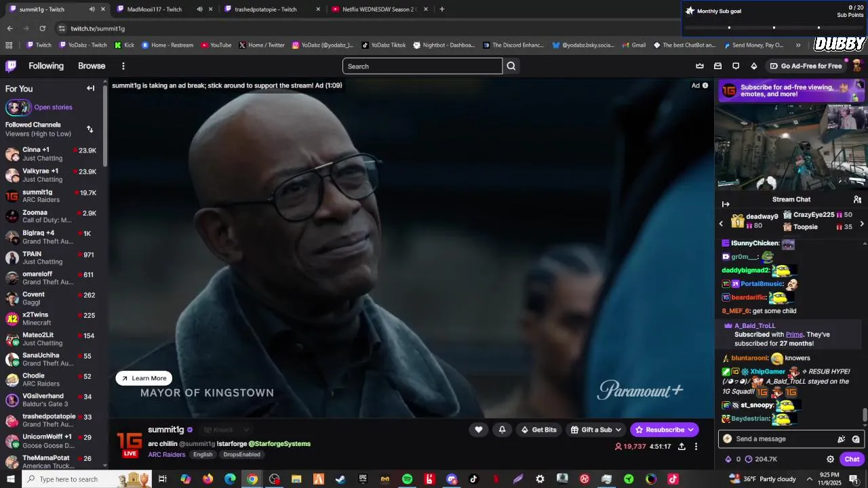Screen dimensions: 868x488
Task: Expand the Knock dropdown near streamer name
Action: pyautogui.click(x=246, y=430)
